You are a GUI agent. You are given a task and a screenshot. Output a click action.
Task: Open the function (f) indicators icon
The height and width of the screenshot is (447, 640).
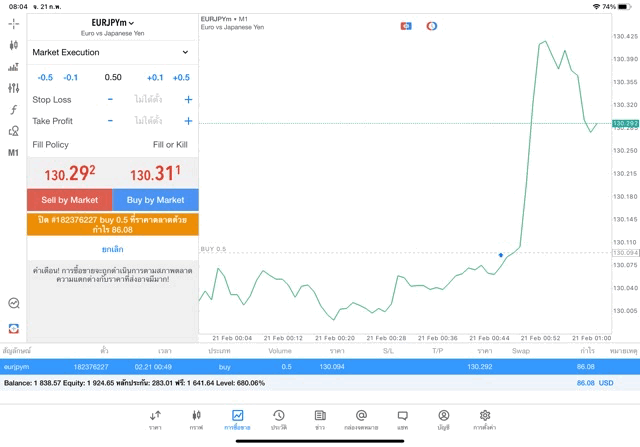[13, 109]
